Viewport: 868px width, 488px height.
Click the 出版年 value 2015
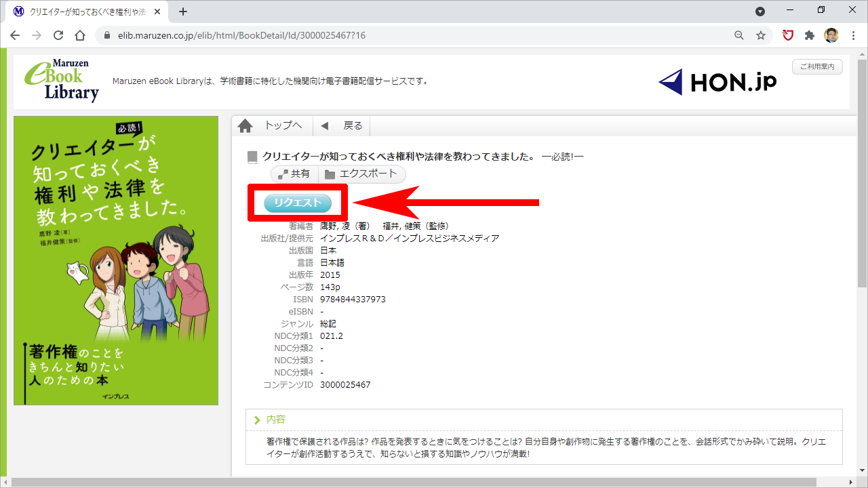click(330, 274)
